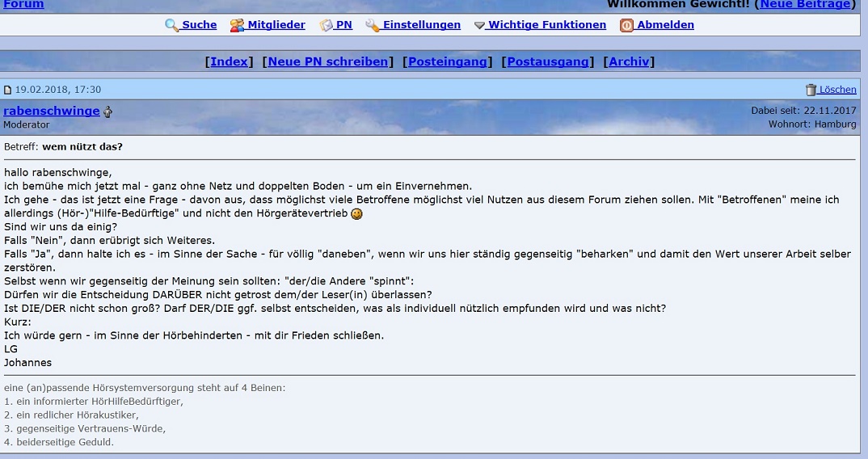Click the post icon before the date 19.02.2018

(x=8, y=90)
